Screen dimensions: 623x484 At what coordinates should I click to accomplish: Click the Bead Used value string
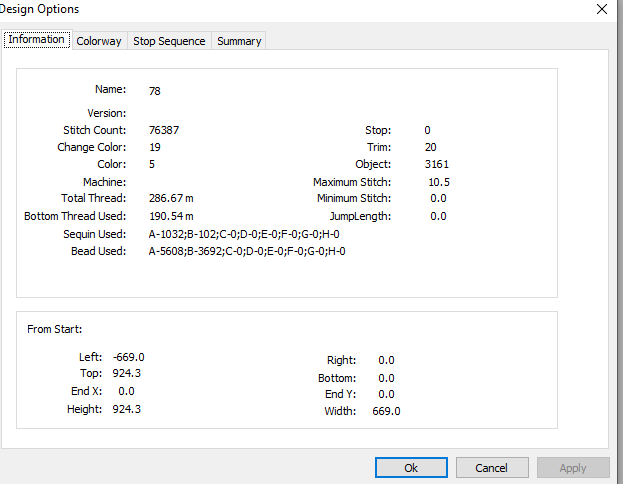click(x=247, y=251)
